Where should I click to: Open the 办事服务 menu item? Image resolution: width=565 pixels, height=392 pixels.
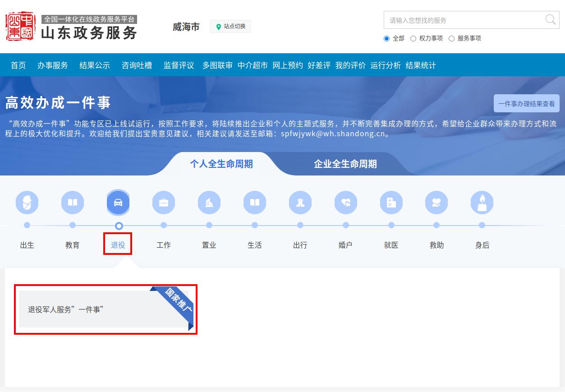pyautogui.click(x=52, y=65)
